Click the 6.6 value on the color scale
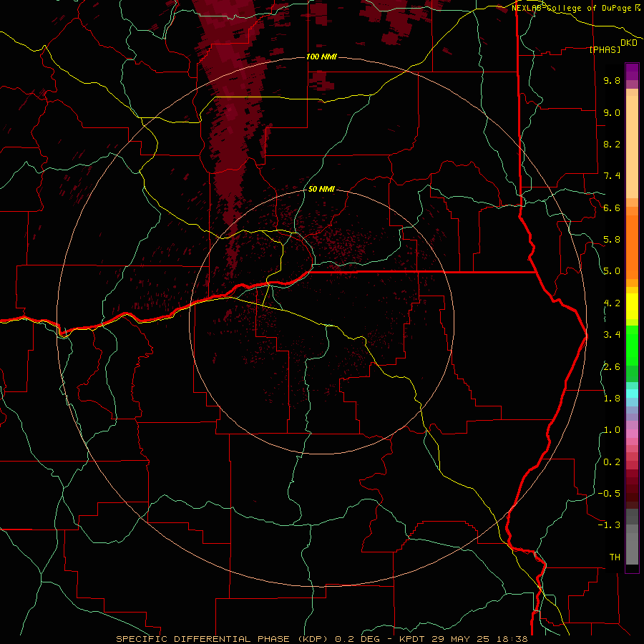This screenshot has height=644, width=644. 612,208
